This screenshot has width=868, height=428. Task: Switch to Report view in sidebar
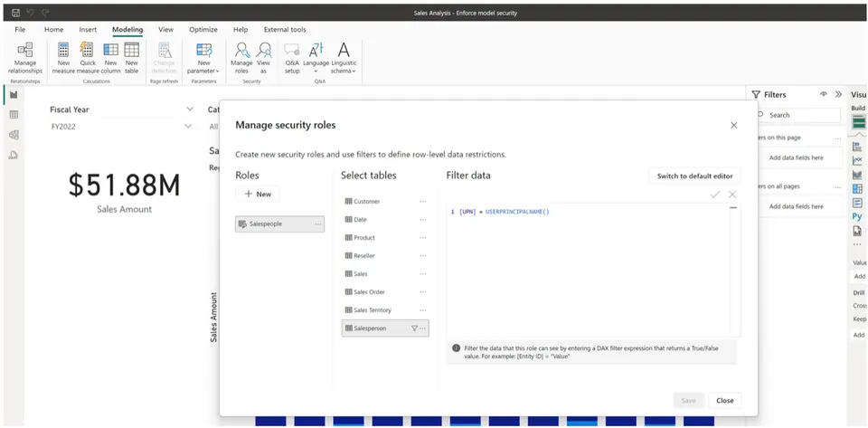pos(14,95)
